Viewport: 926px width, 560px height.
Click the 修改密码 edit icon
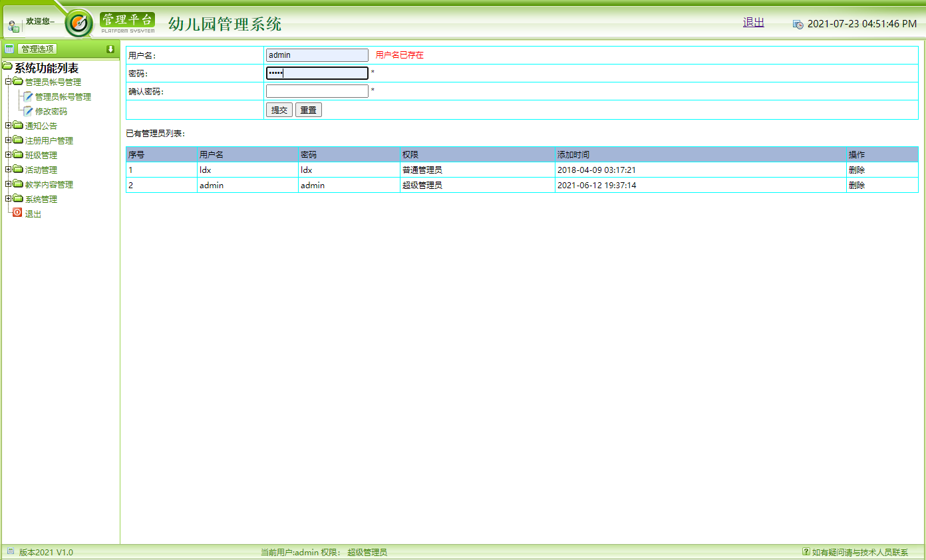[26, 111]
